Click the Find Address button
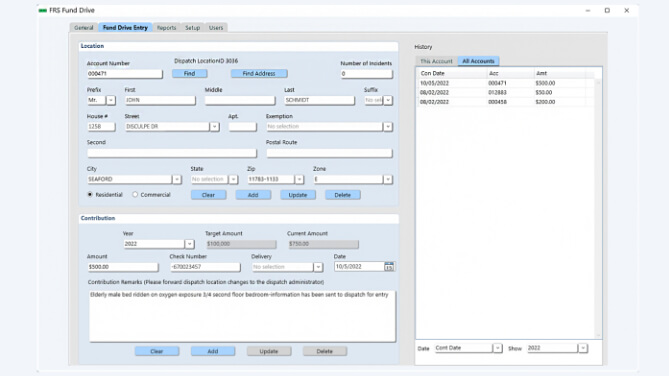 coord(259,74)
